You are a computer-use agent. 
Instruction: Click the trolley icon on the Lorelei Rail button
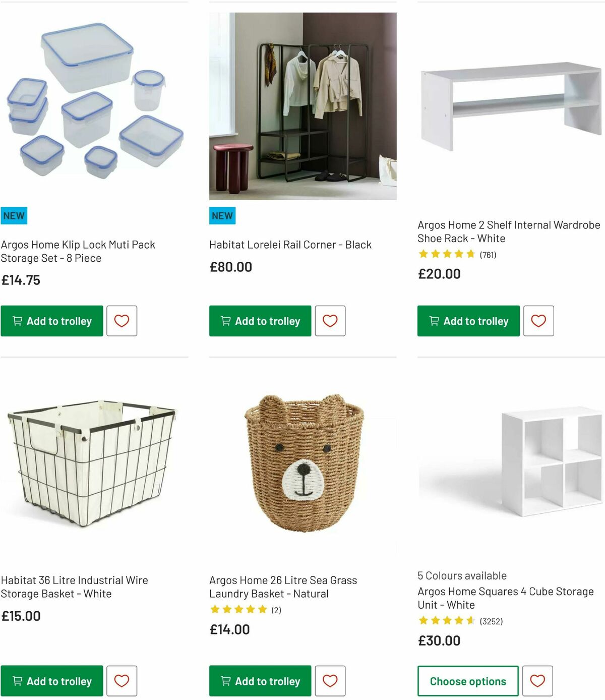coord(225,321)
